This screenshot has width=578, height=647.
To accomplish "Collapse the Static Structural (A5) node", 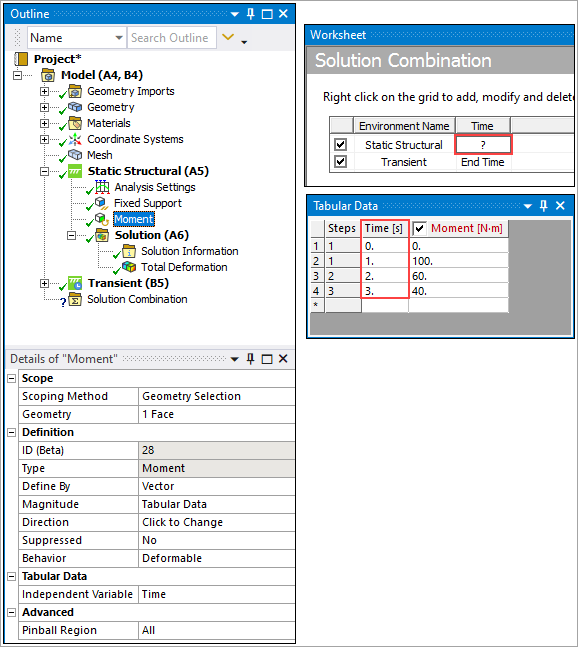I will (x=44, y=171).
